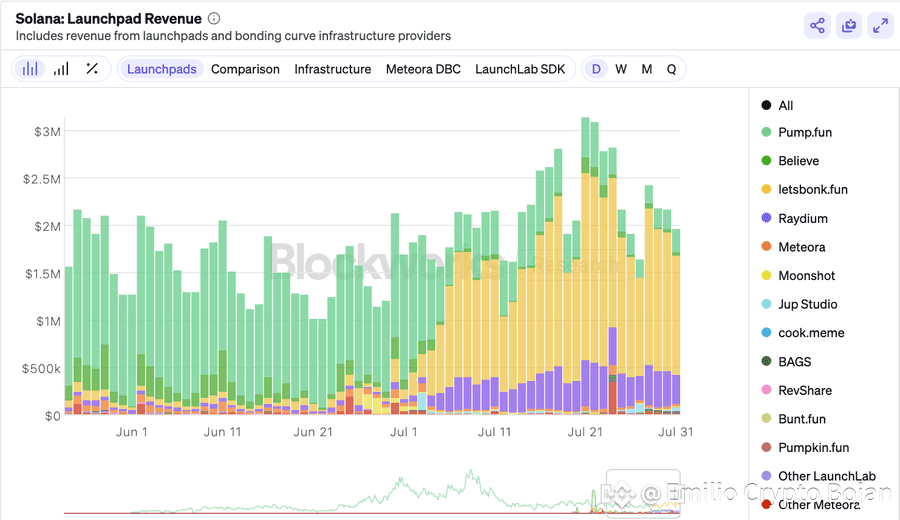The height and width of the screenshot is (520, 900).
Task: Click the Jul 11 x-axis label
Action: tap(494, 432)
